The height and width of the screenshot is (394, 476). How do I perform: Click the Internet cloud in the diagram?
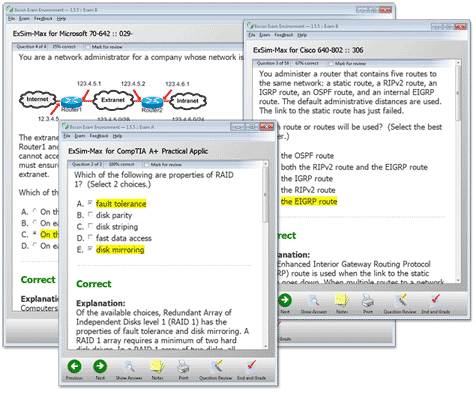click(37, 99)
